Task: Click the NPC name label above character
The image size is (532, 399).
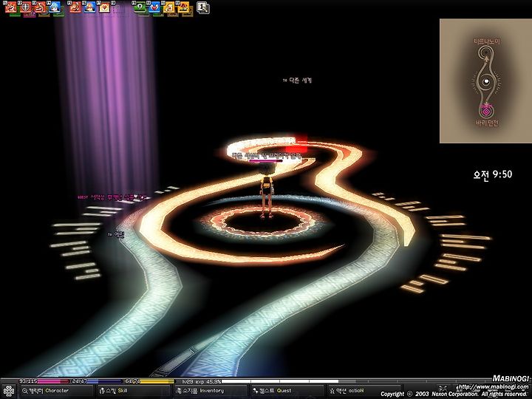Action: 266,156
